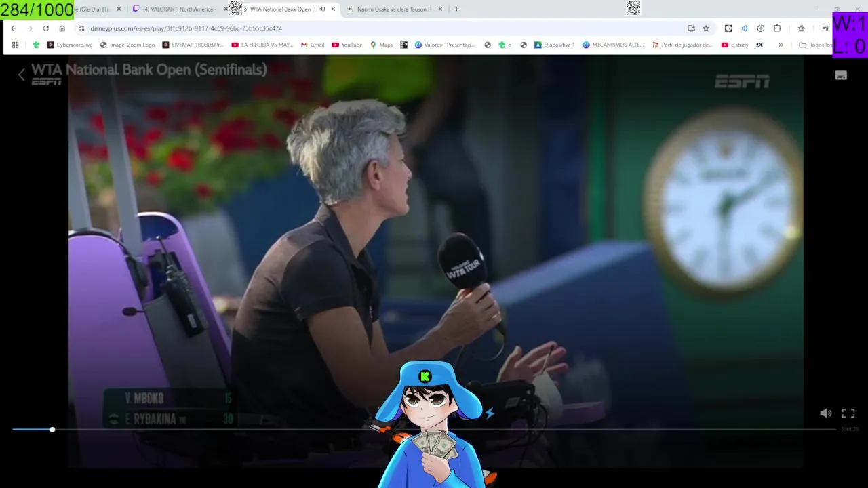Click the browser forward arrow
This screenshot has width=868, height=488.
[x=29, y=28]
